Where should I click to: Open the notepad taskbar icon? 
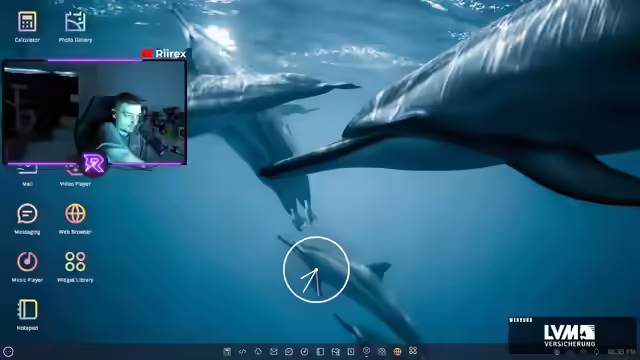point(320,351)
